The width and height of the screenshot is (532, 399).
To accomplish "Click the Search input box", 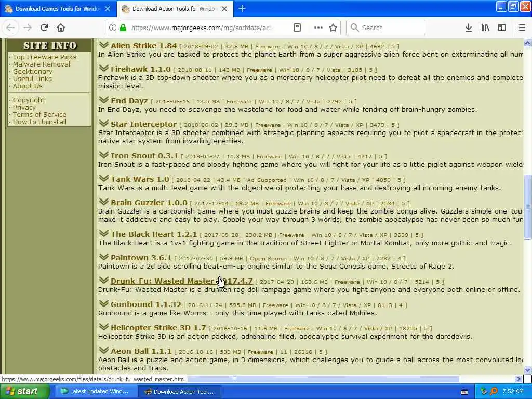I will tap(386, 28).
